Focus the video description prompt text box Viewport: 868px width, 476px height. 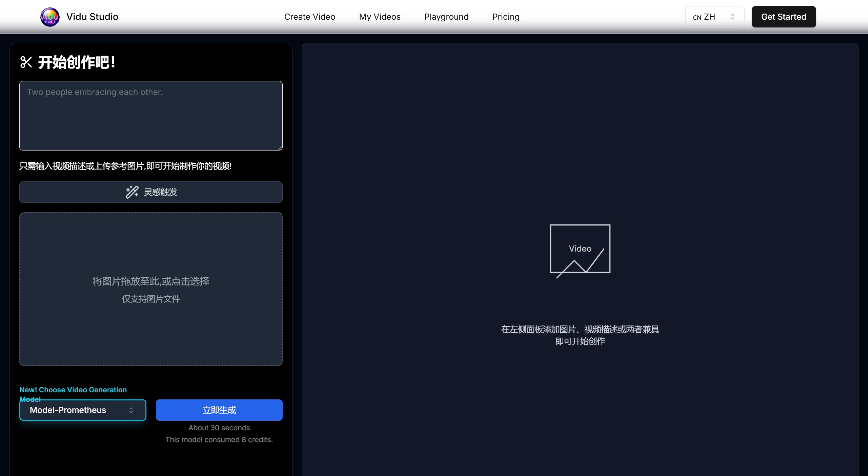[151, 116]
